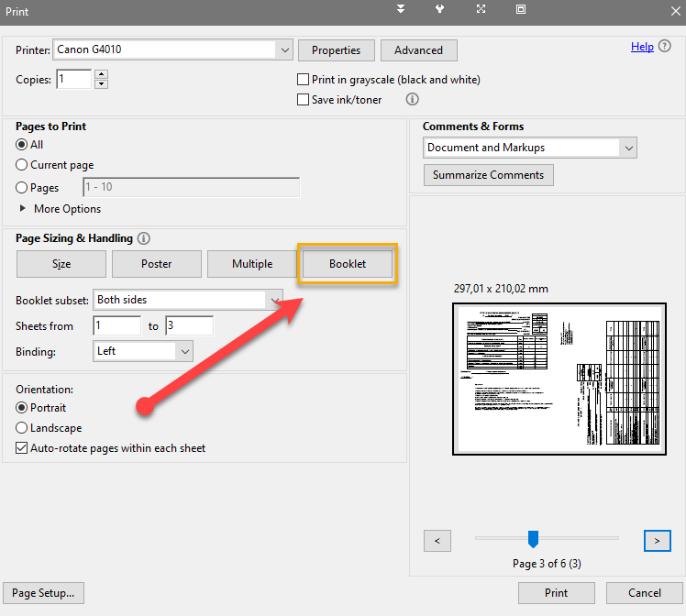686x616 pixels.
Task: Select the Size page handling option
Action: pos(61,264)
